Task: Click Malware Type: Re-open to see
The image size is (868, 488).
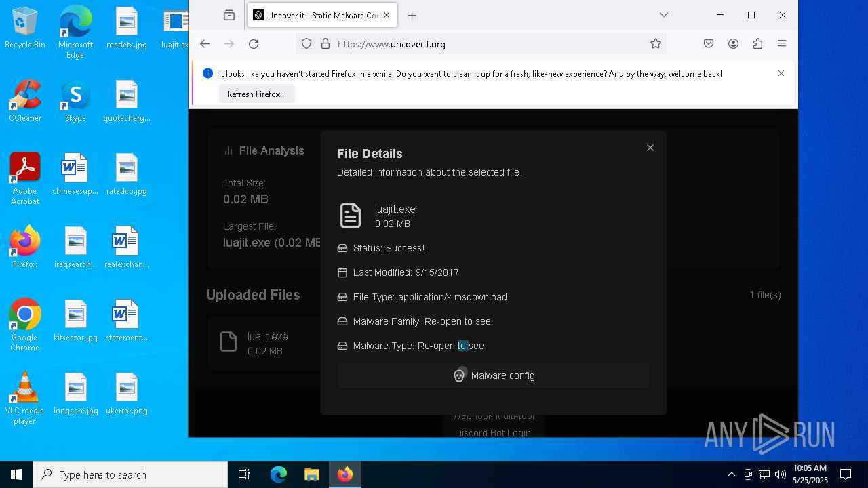Action: click(418, 346)
